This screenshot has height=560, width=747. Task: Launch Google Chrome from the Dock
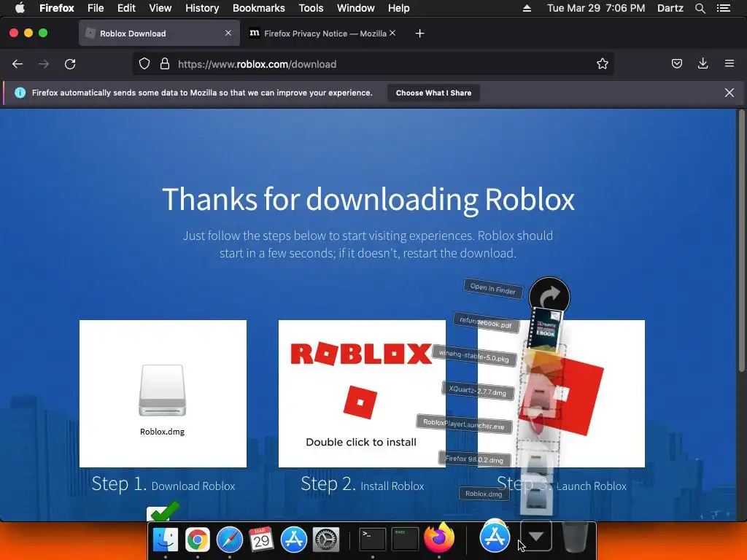(x=197, y=540)
